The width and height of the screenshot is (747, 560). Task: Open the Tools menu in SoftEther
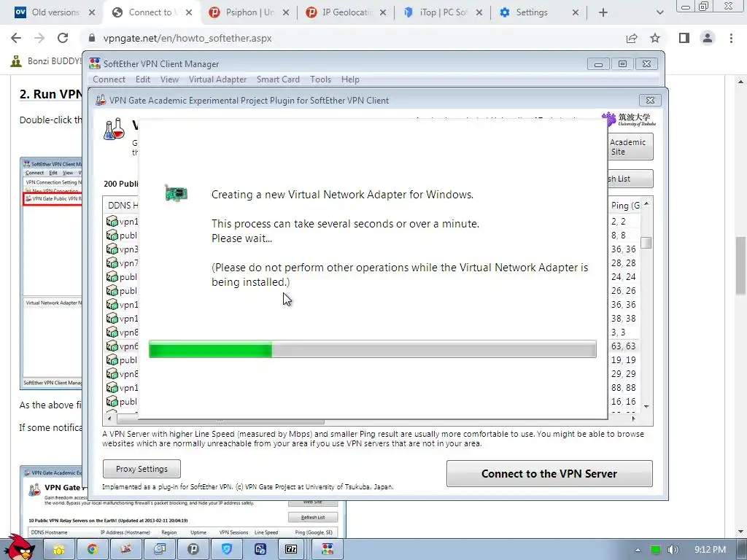click(x=321, y=79)
